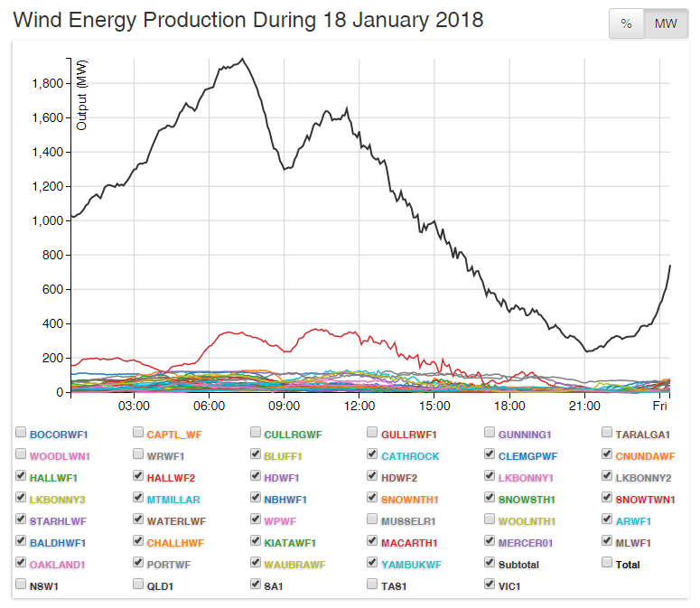
Task: Select the MW units button
Action: click(x=664, y=23)
